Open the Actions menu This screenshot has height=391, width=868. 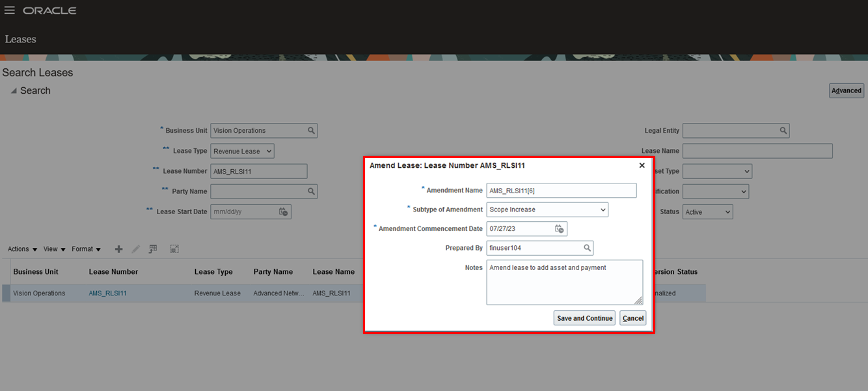[22, 249]
